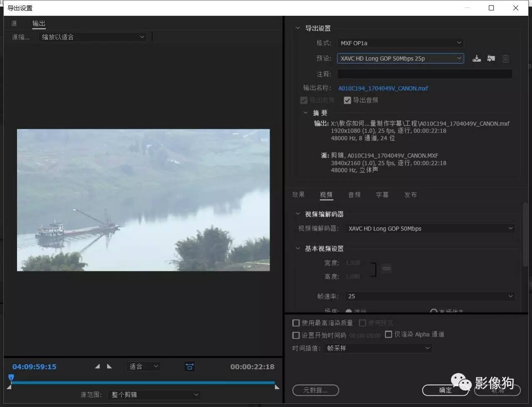Click the Import Preset folder icon
This screenshot has width=532, height=407.
[491, 58]
